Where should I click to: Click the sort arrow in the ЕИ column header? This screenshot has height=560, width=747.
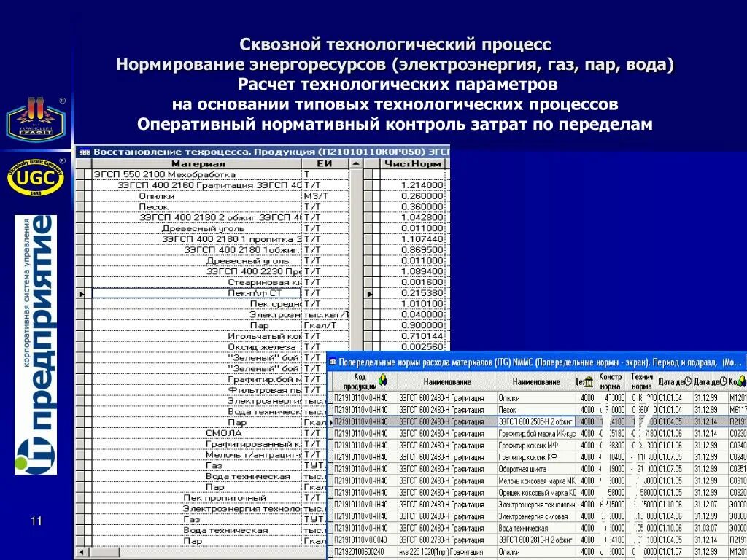tap(355, 163)
